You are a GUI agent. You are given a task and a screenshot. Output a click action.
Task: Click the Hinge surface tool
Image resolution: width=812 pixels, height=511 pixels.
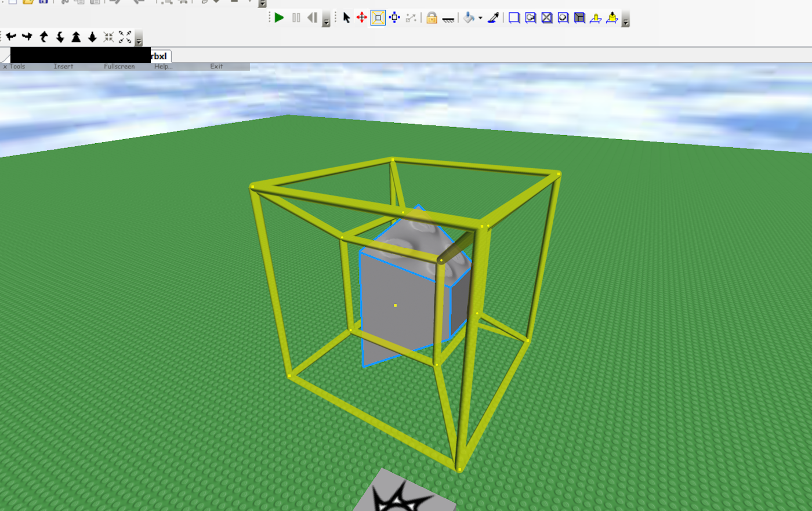(596, 18)
